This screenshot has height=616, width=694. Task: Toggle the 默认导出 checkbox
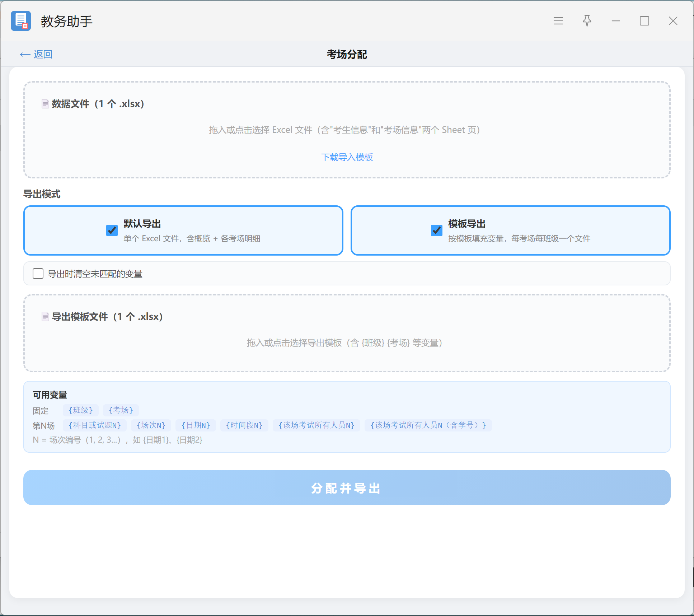tap(112, 230)
